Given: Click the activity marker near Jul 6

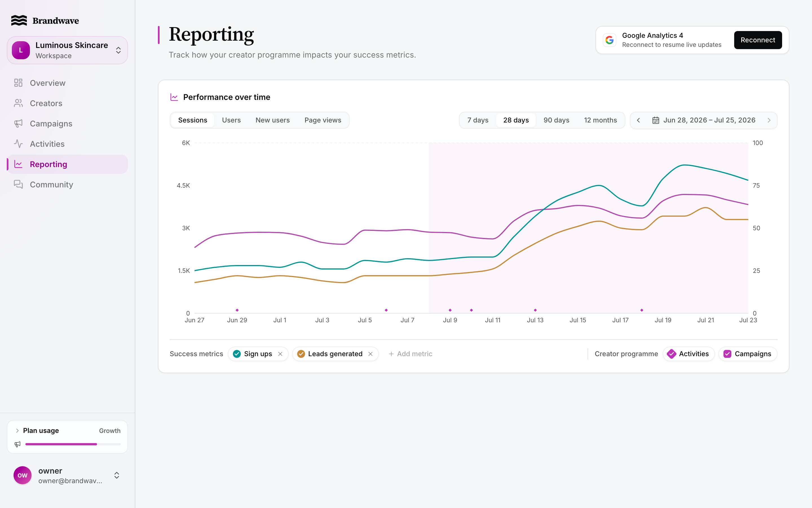Looking at the screenshot, I should click(386, 310).
